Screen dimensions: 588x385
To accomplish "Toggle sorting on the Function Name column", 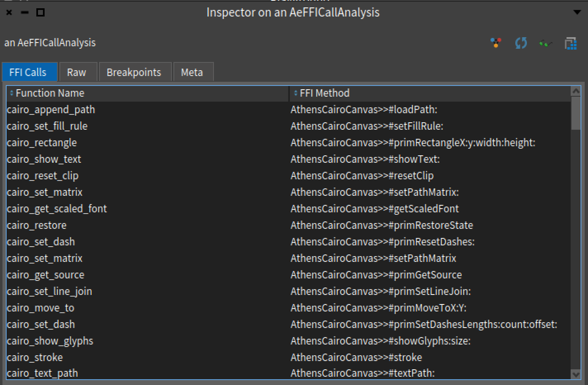I will tap(50, 93).
